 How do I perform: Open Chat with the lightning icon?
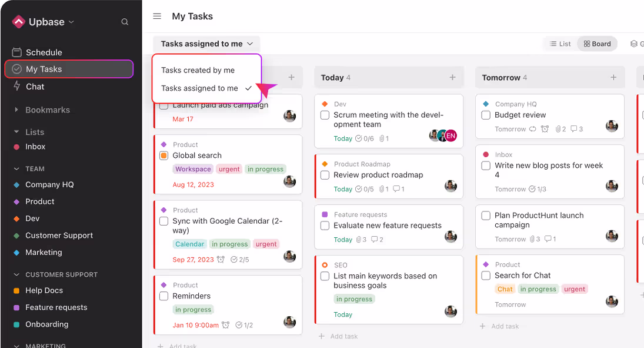click(x=17, y=87)
